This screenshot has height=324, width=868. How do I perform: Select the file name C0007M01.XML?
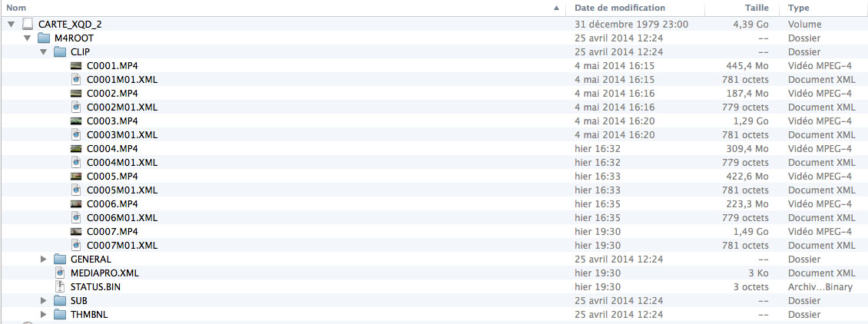[122, 245]
